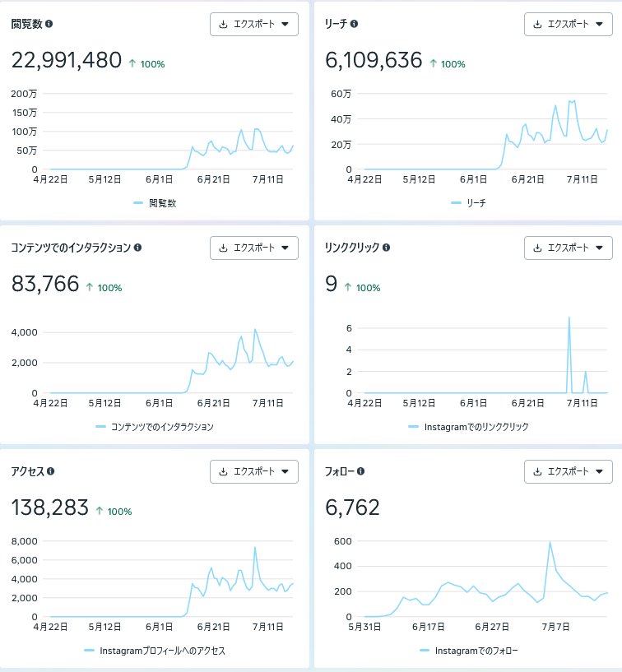Viewport: 622px width, 672px height.
Task: Click エクスポート button in 閲覧数 card
Action: pyautogui.click(x=254, y=25)
